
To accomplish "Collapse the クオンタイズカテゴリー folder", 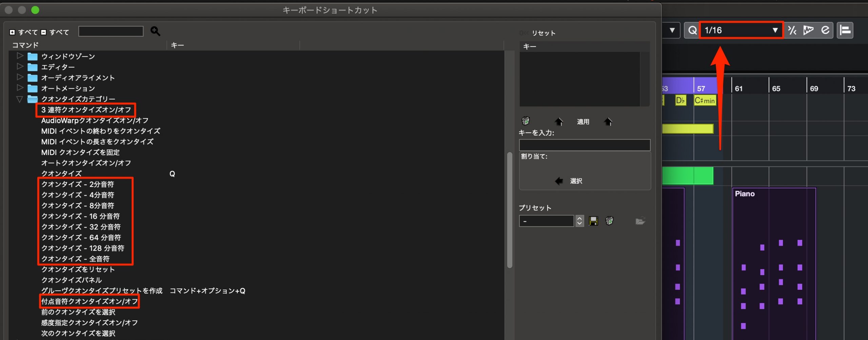I will click(20, 99).
